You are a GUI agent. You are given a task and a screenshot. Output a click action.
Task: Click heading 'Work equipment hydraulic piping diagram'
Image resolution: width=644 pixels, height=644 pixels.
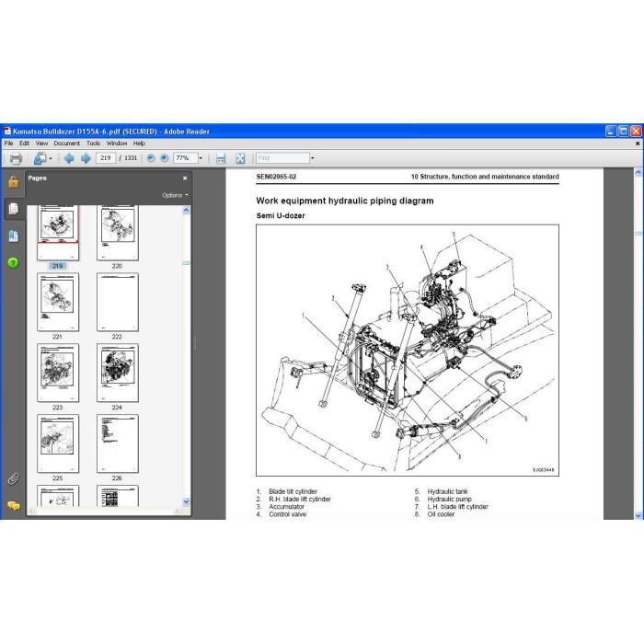(345, 201)
